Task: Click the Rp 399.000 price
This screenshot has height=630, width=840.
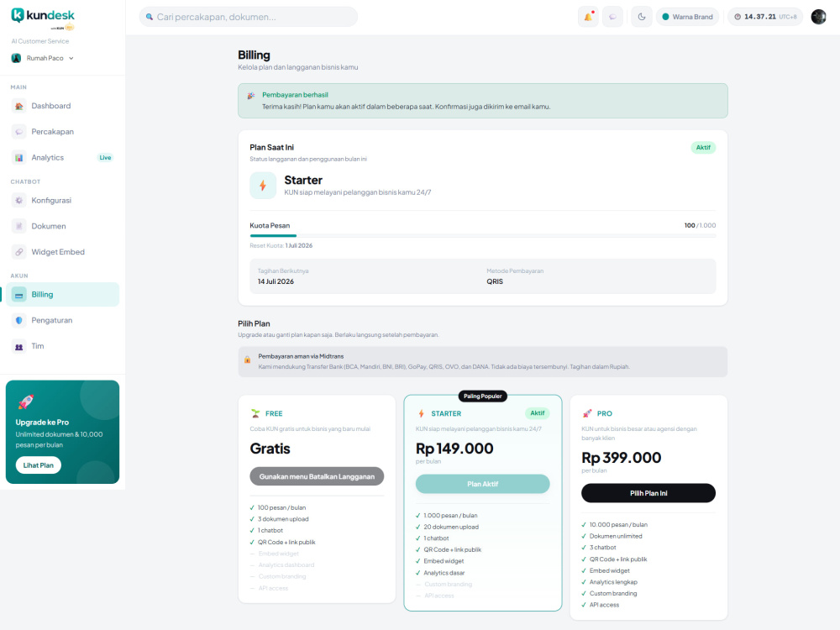Action: point(622,458)
